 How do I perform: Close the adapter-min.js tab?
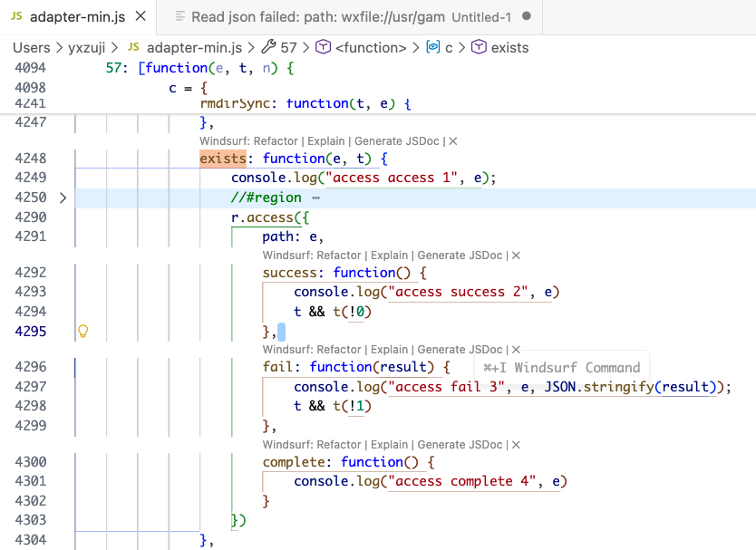[141, 16]
